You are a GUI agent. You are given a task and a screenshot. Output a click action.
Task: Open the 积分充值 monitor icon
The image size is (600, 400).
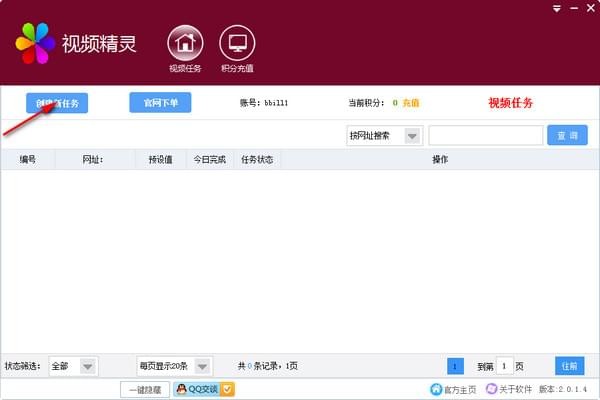coord(237,43)
